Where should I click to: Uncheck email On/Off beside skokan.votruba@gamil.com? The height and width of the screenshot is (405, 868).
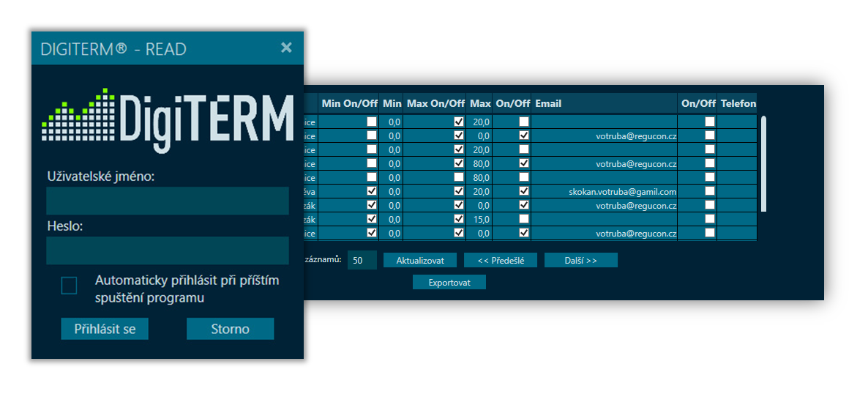(x=524, y=191)
